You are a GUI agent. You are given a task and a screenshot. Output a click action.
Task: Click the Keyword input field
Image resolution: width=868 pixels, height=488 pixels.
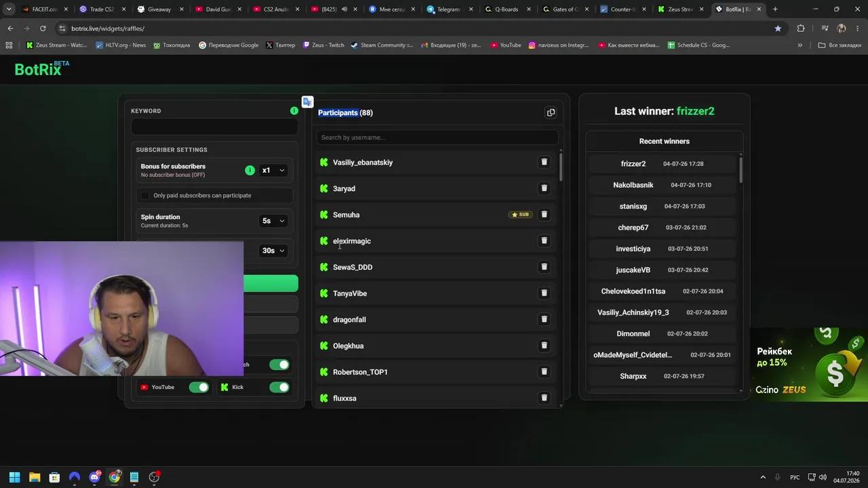[214, 127]
